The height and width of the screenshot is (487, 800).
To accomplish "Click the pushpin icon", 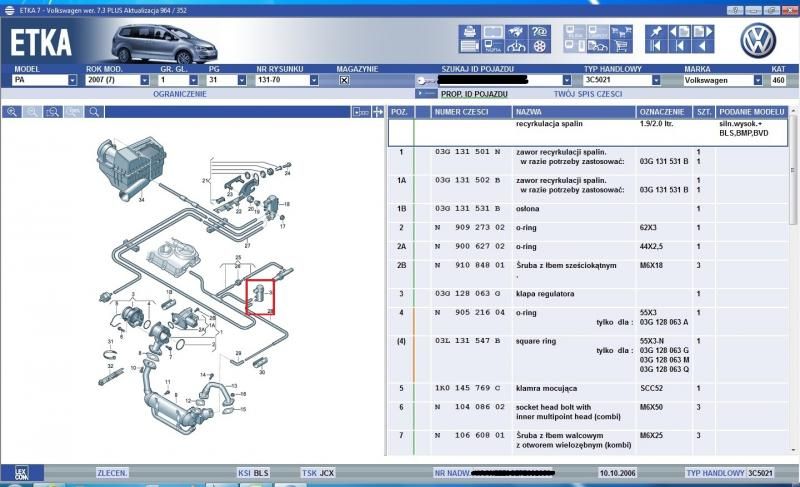I will click(656, 32).
